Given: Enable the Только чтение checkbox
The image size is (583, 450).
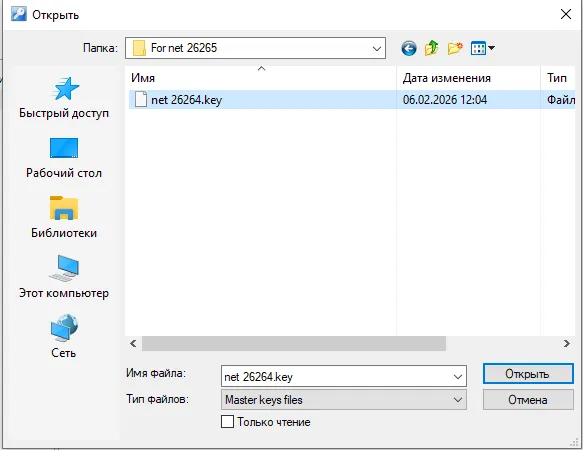Looking at the screenshot, I should 227,422.
